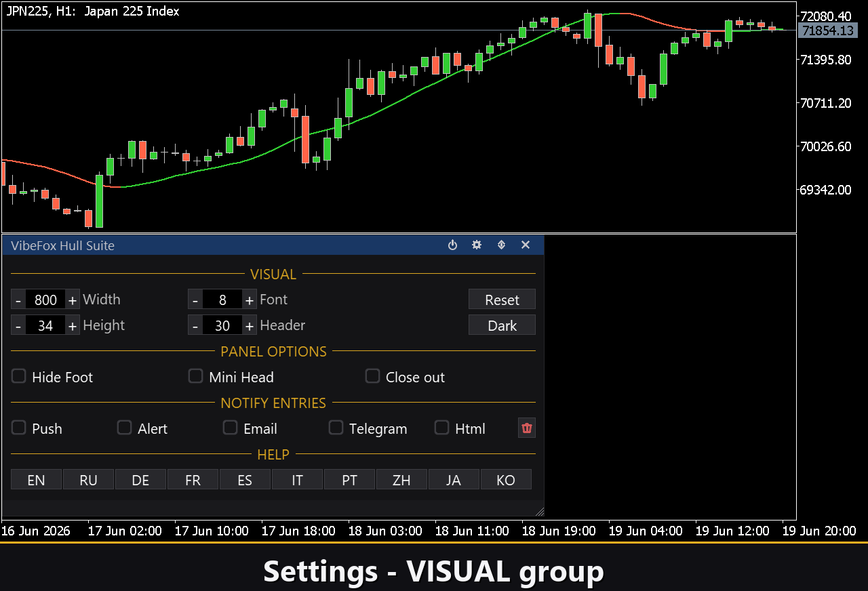Delete notifications with red trash icon
This screenshot has width=868, height=591.
[x=527, y=428]
